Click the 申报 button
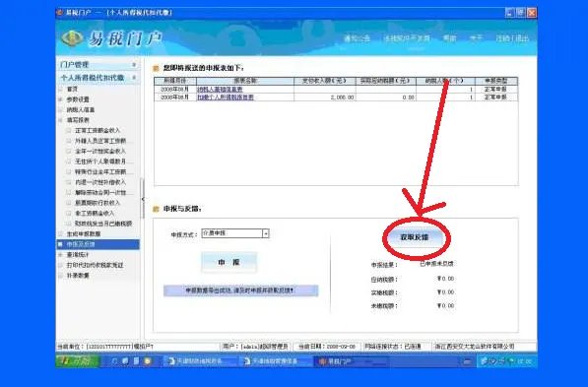Viewport: 588px width, 387px height. coord(229,262)
